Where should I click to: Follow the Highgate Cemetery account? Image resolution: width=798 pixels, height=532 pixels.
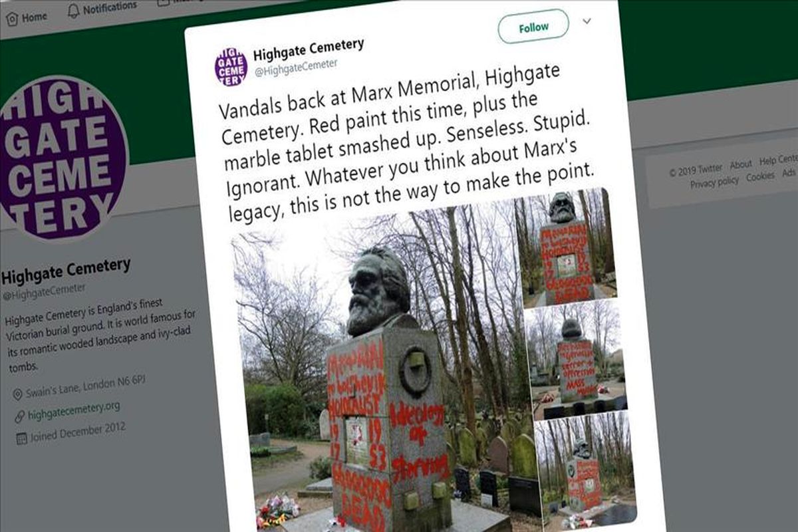pyautogui.click(x=533, y=27)
